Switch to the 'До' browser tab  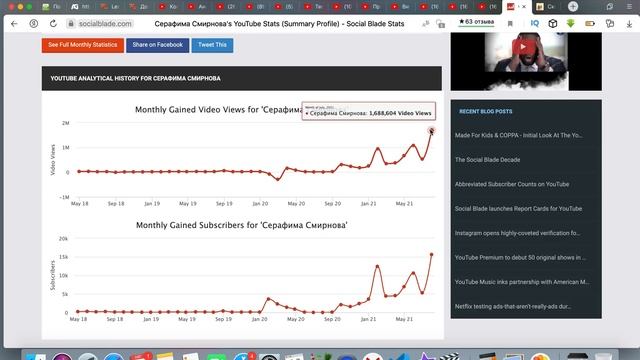[138, 7]
